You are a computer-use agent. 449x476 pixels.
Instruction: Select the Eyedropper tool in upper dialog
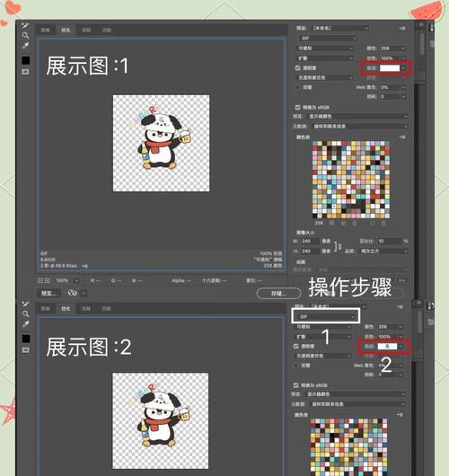(25, 46)
